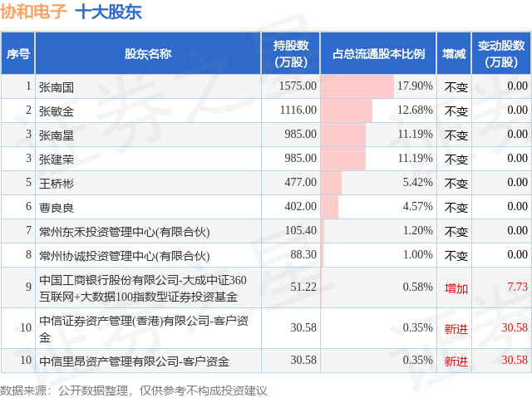Click the 十大股东 heading
This screenshot has width=532, height=398.
(108, 12)
